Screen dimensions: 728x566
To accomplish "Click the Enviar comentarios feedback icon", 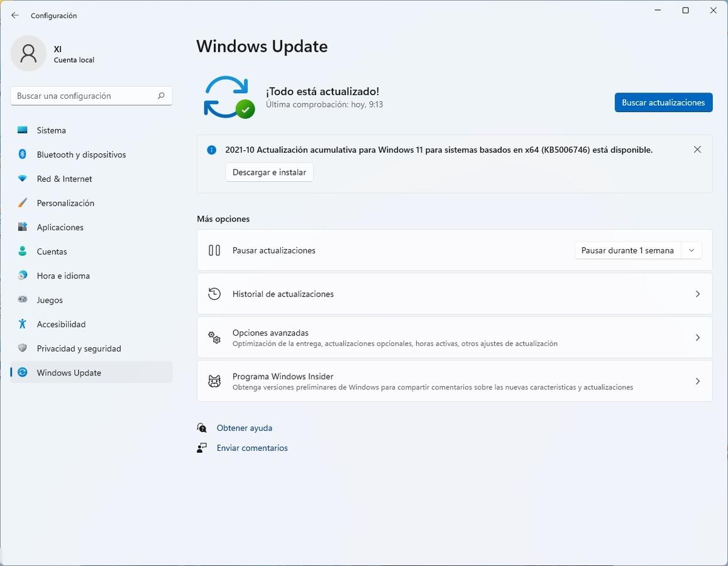I will 202,448.
